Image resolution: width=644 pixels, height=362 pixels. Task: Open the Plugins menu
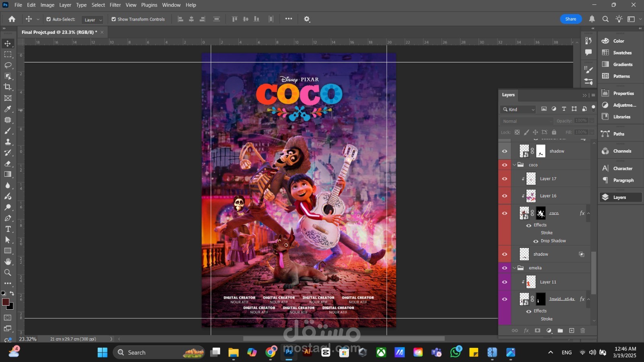click(x=149, y=5)
